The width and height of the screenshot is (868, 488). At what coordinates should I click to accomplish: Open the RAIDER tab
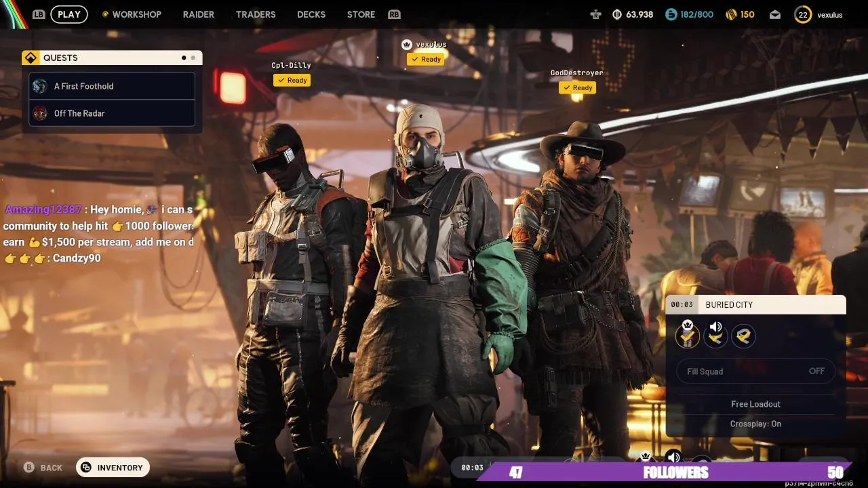click(199, 14)
